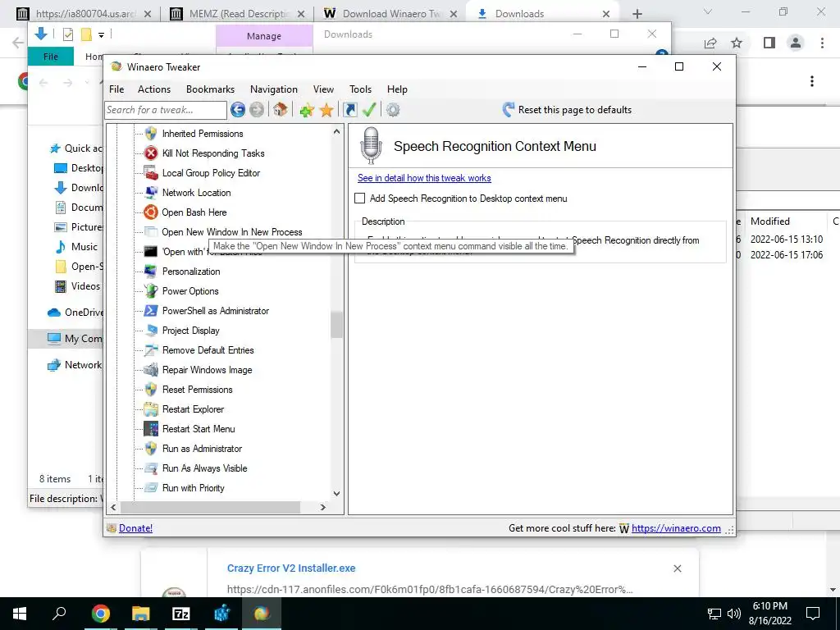Open the File menu in Winaero Tweaker
Image resolution: width=840 pixels, height=630 pixels.
116,89
